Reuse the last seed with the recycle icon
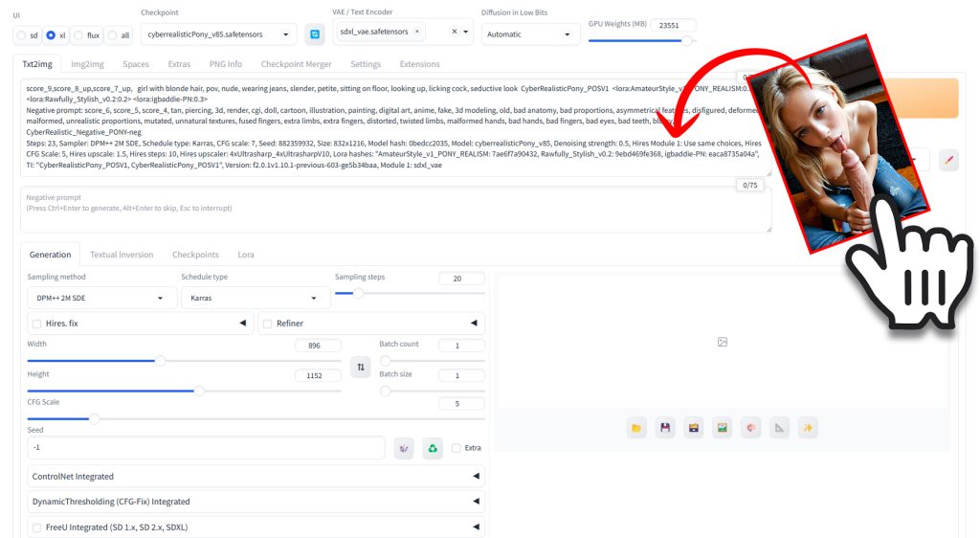The height and width of the screenshot is (538, 980). point(433,448)
